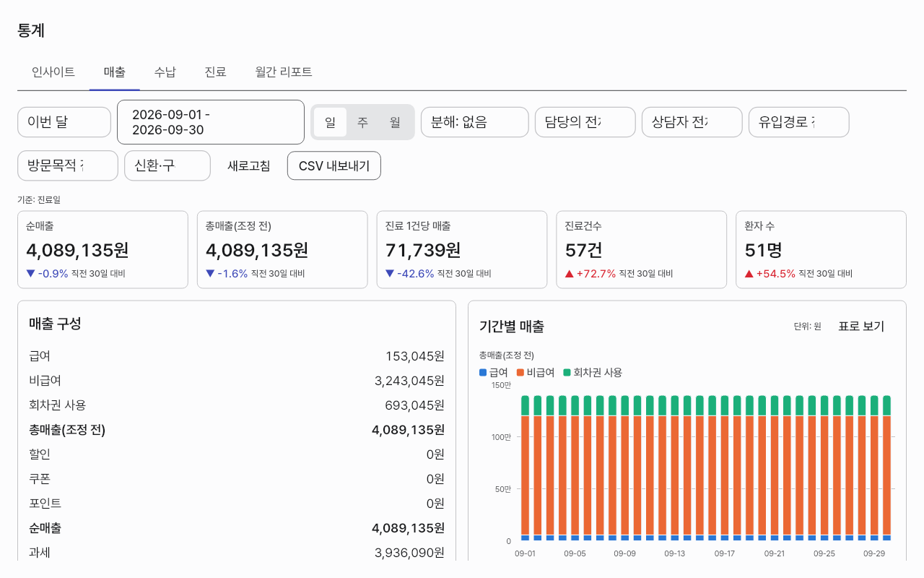The width and height of the screenshot is (924, 578).
Task: Click the 3,243,045원 amount in the 비급여 row
Action: click(x=409, y=381)
